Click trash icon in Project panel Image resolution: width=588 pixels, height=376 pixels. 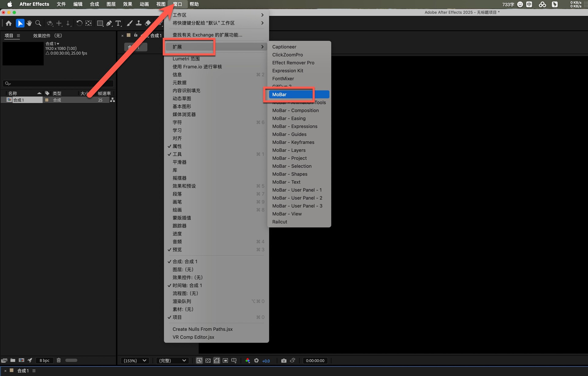coord(59,360)
